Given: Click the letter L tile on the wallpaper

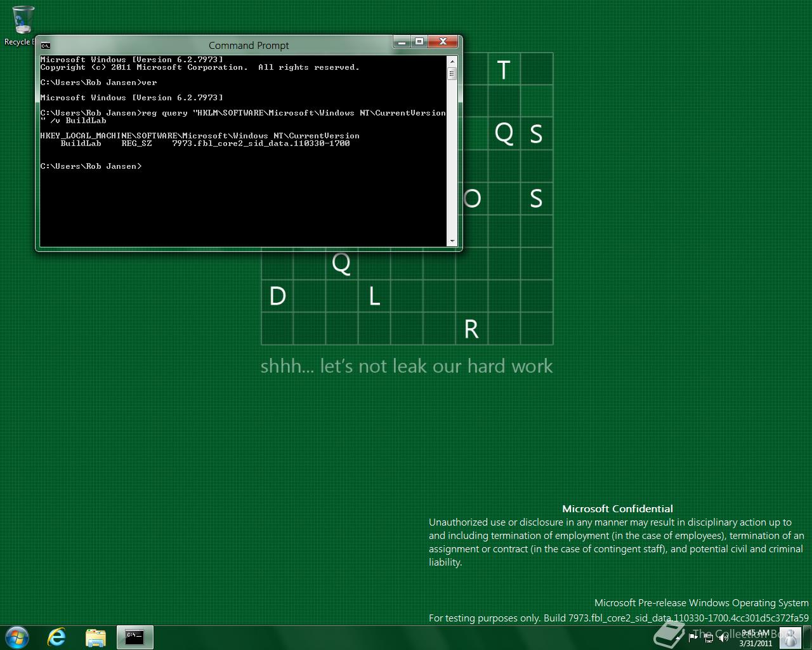Looking at the screenshot, I should click(374, 296).
